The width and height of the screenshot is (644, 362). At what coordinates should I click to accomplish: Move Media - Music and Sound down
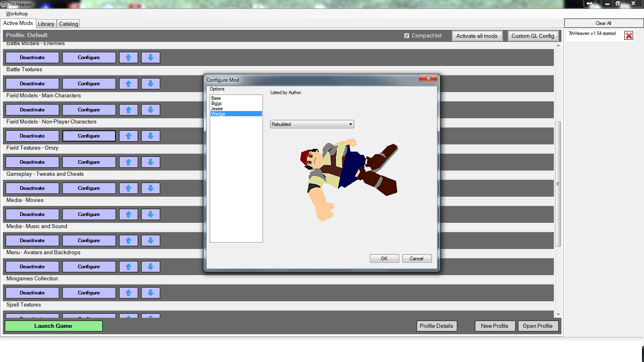tap(151, 241)
